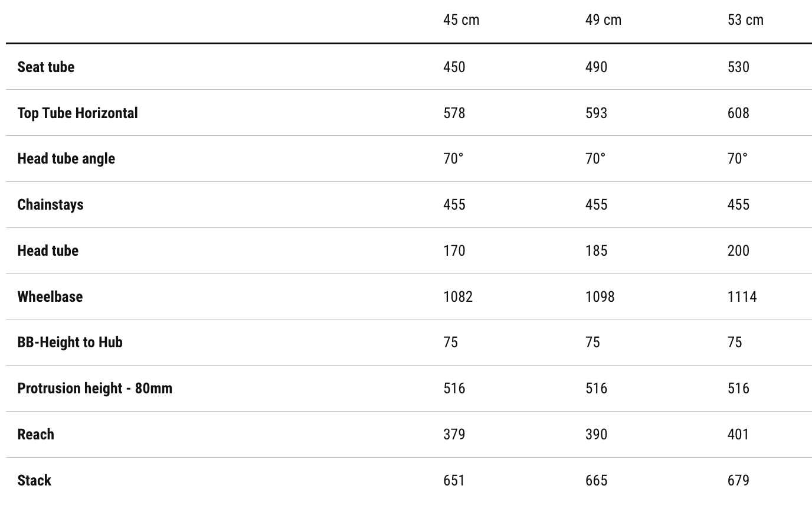Screen dimensions: 812x515
Task: Click the wheelbase value 1114
Action: tap(742, 296)
